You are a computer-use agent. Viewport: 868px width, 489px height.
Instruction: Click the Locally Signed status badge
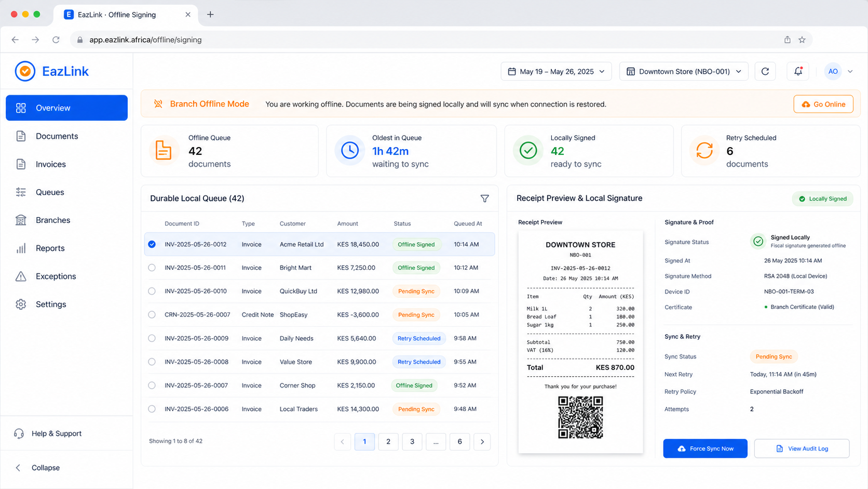[x=822, y=199]
